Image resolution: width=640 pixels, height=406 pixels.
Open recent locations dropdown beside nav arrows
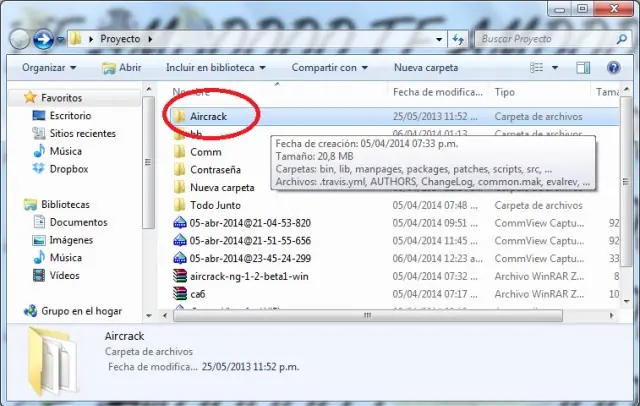pos(61,40)
